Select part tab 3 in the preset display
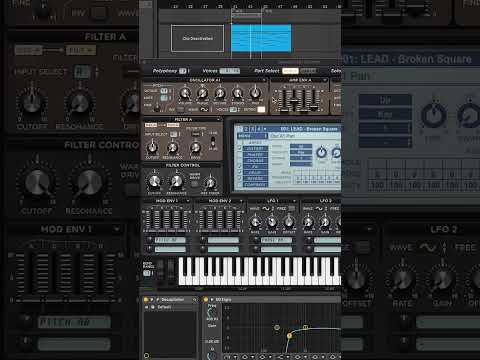 coord(253,129)
